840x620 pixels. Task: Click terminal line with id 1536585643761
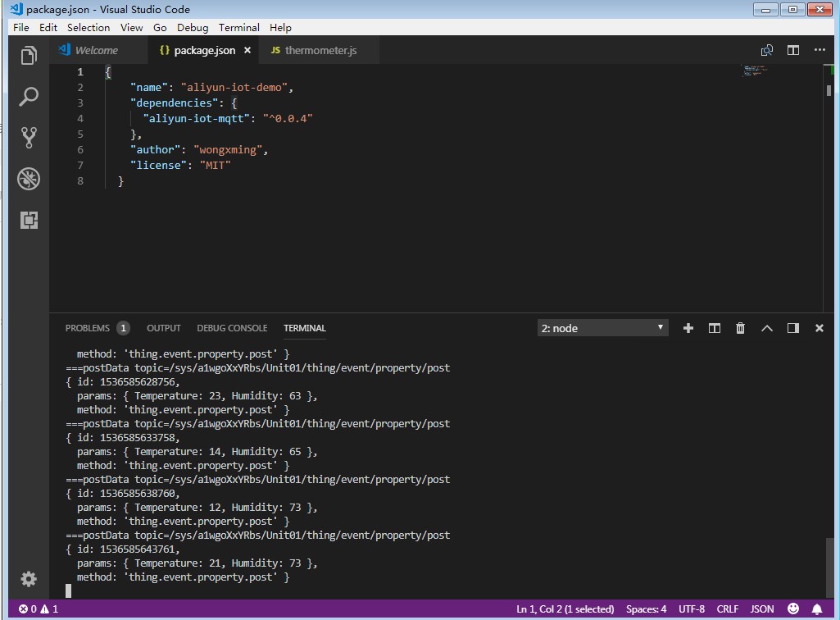pyautogui.click(x=123, y=549)
